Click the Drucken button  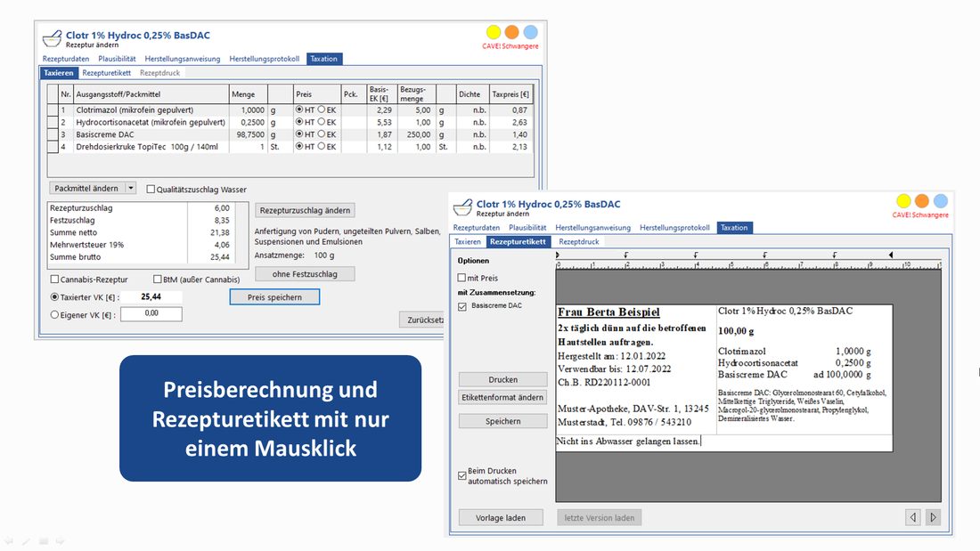coord(503,380)
